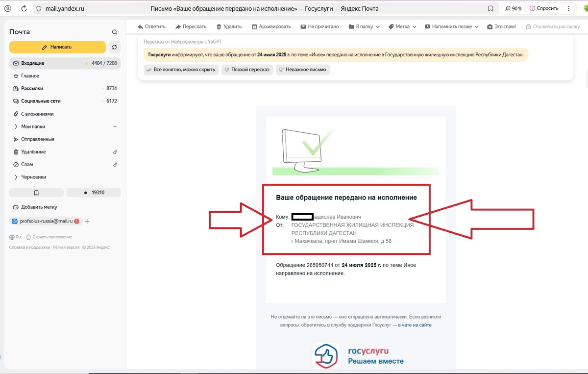
Task: Click the browser reload icon
Action: [x=23, y=8]
